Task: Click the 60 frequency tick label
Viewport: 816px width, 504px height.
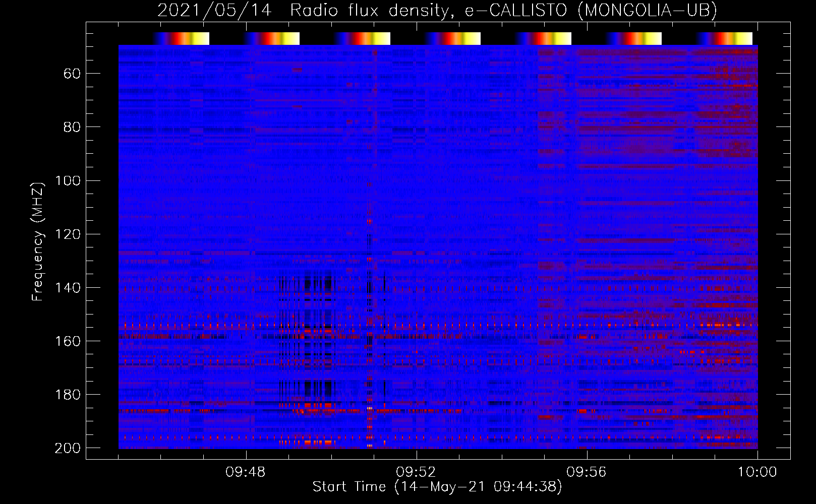Action: coord(72,74)
